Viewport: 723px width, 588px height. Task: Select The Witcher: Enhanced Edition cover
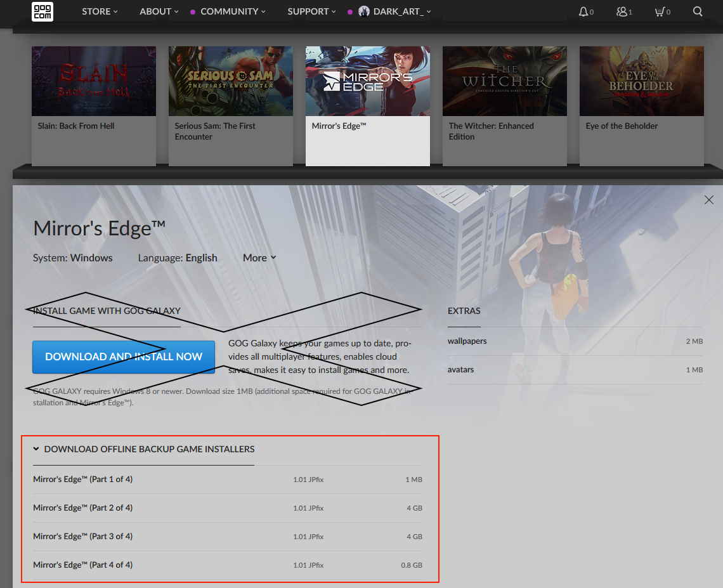pyautogui.click(x=504, y=81)
